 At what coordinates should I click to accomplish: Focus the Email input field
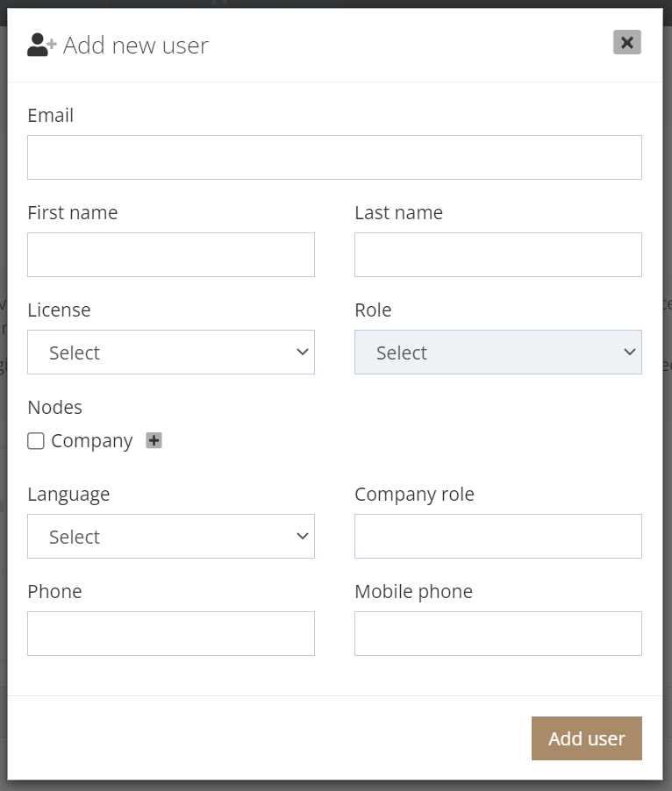(x=334, y=157)
